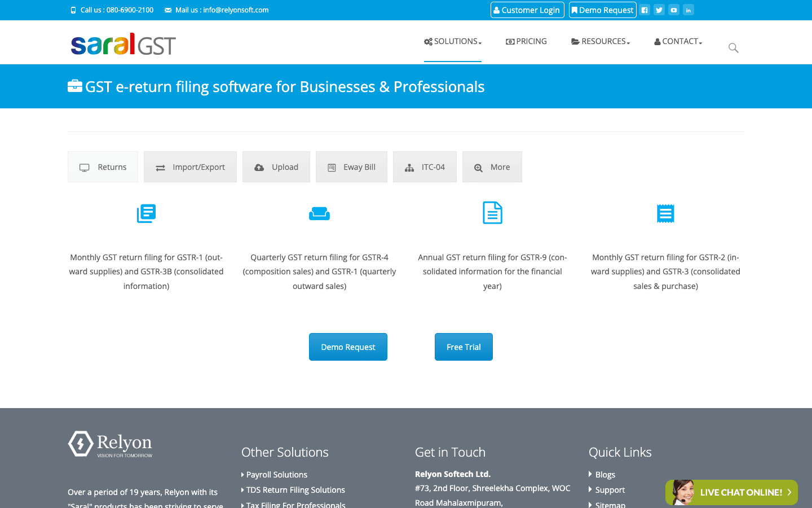
Task: Click the Saral GST logo
Action: tap(123, 44)
